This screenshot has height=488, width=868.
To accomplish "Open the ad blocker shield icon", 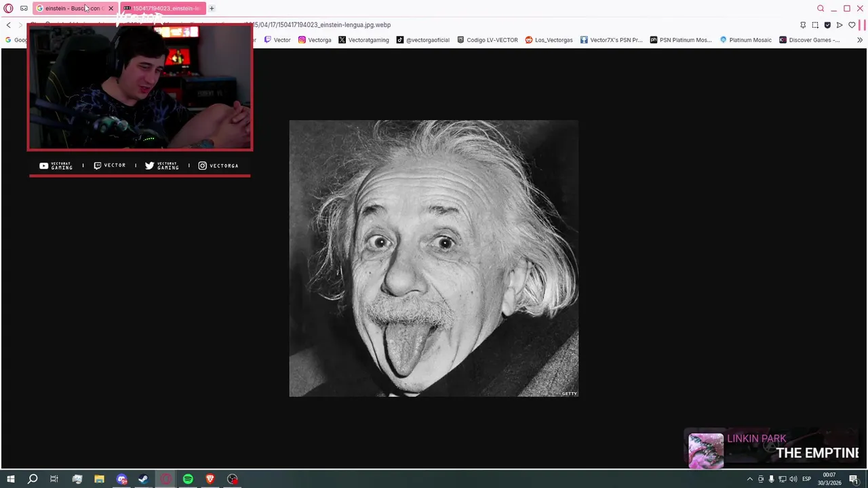I will [x=827, y=25].
